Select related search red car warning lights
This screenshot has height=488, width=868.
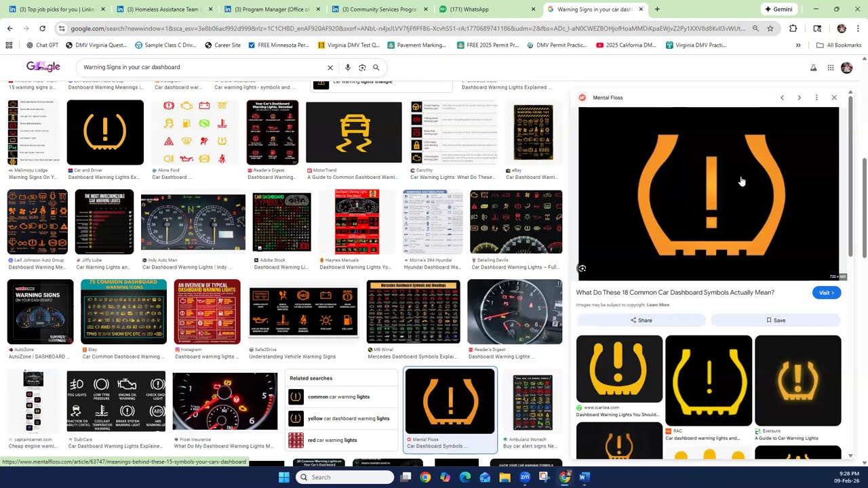[x=342, y=441]
